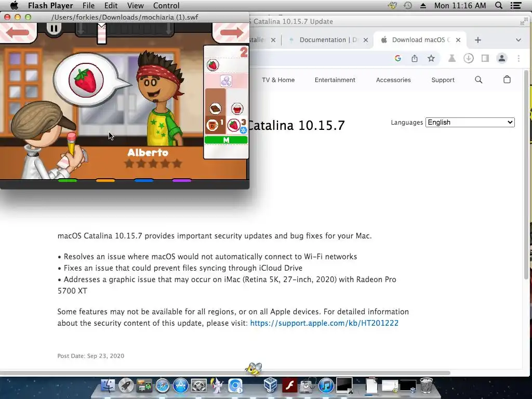Click the chocolate bar icon on ticket
532x399 pixels.
pos(215,109)
